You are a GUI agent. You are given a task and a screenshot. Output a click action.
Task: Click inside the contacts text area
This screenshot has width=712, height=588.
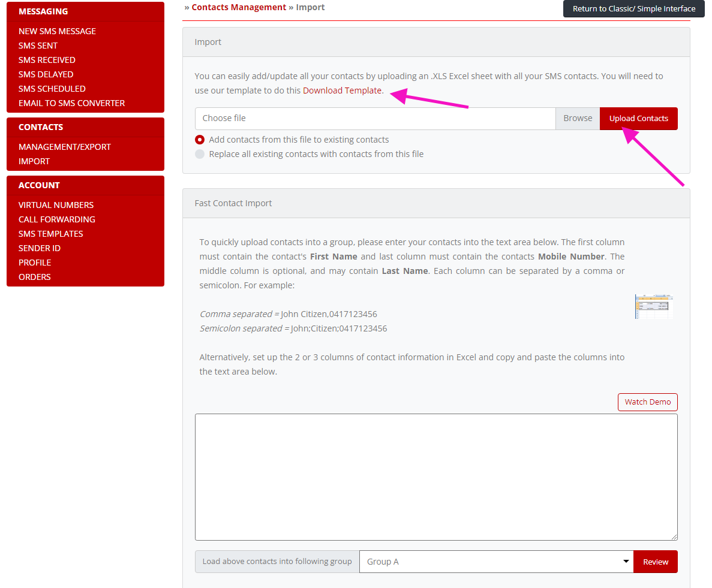coord(436,477)
